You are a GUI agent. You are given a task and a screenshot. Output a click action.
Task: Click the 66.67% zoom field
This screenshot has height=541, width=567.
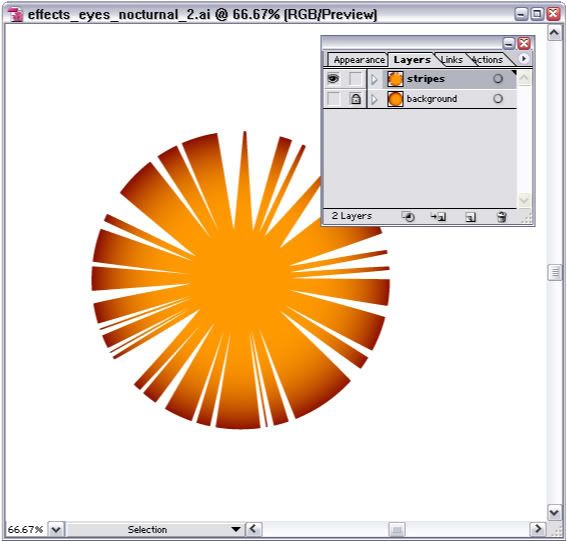tap(25, 529)
